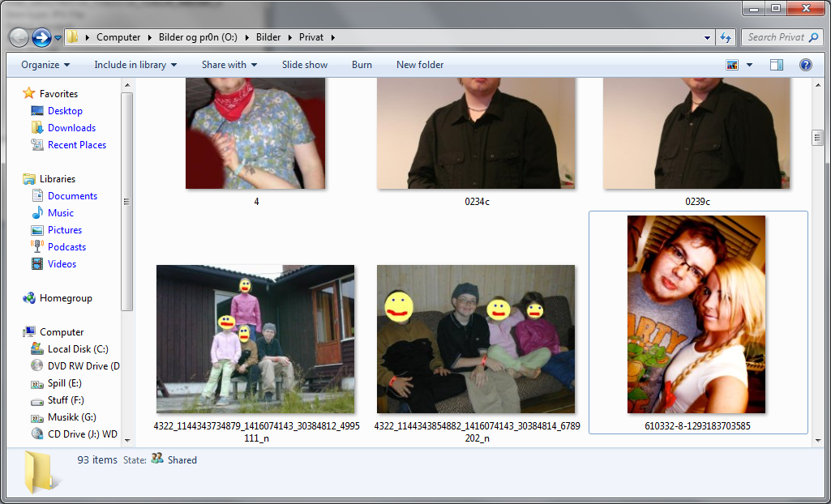The image size is (831, 504).
Task: Toggle the preview pane
Action: [x=777, y=65]
